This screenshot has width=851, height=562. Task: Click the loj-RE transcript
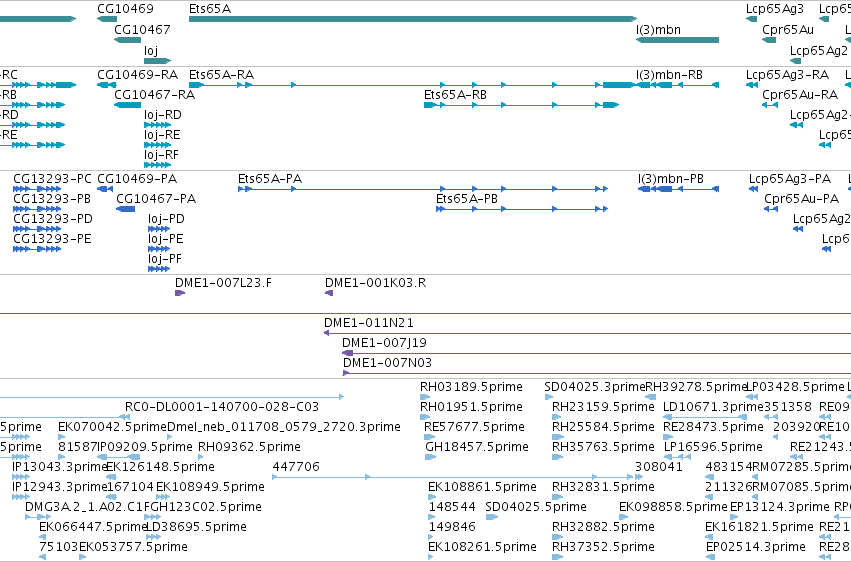pyautogui.click(x=157, y=145)
